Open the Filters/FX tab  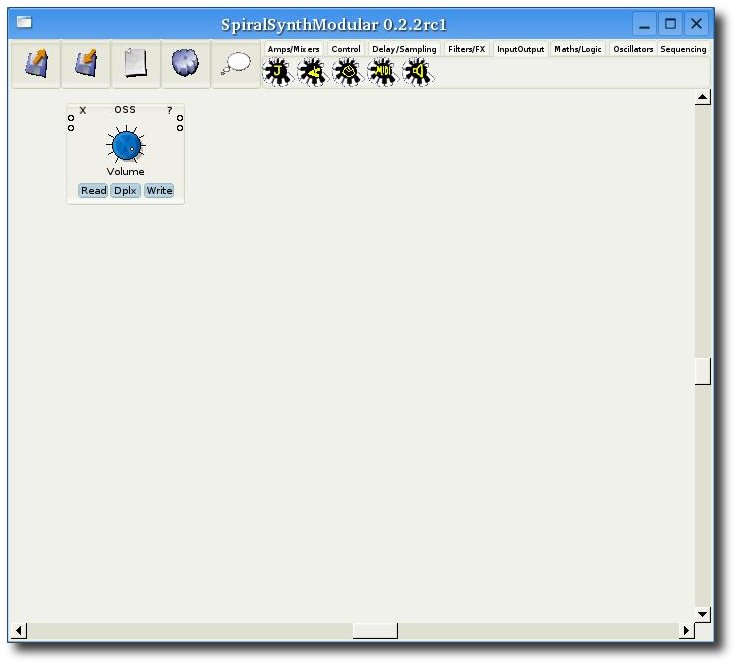[466, 49]
